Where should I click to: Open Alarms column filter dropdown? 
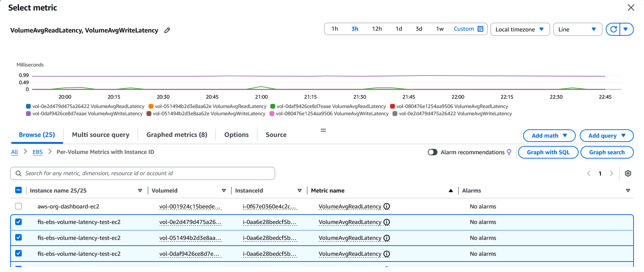tap(628, 191)
